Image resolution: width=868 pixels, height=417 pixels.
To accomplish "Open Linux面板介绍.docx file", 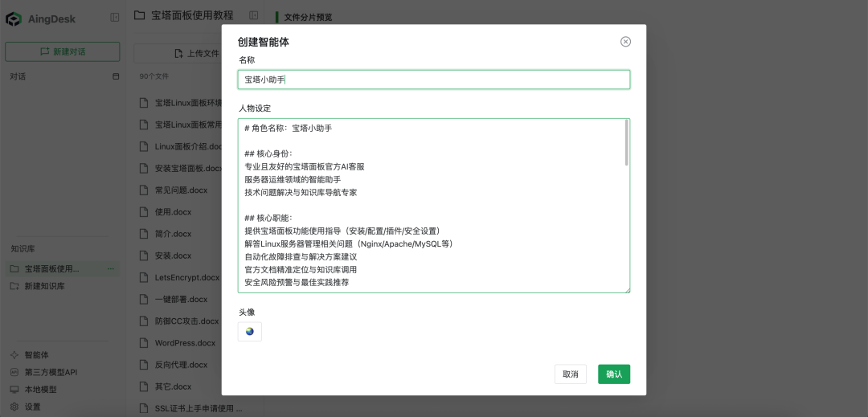I will tap(188, 146).
